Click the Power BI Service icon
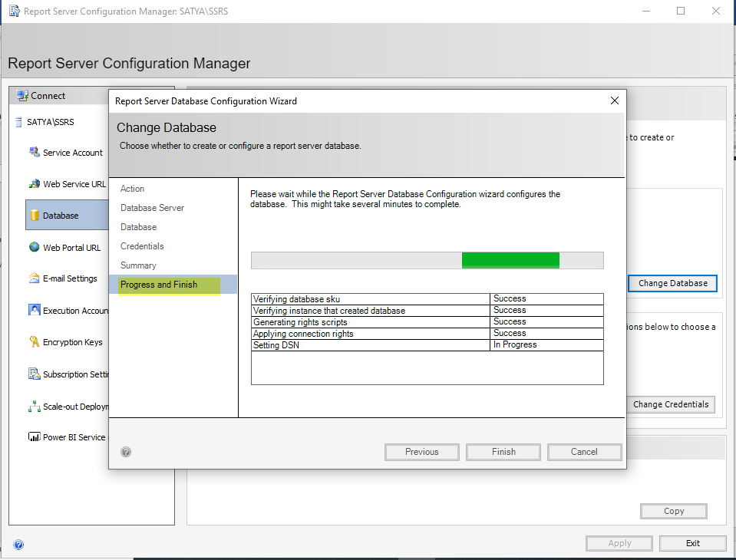The width and height of the screenshot is (736, 560). click(x=34, y=437)
